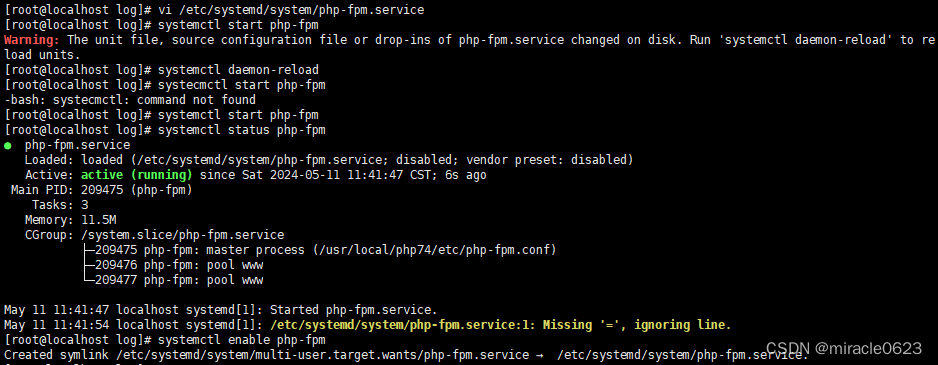Click the CGroup /system.slice/php-fpm.service path
Viewport: 938px width, 365px height.
point(182,235)
